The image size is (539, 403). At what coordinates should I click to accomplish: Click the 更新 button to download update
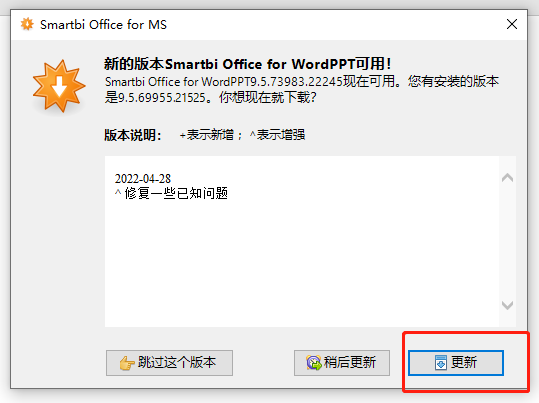[456, 363]
